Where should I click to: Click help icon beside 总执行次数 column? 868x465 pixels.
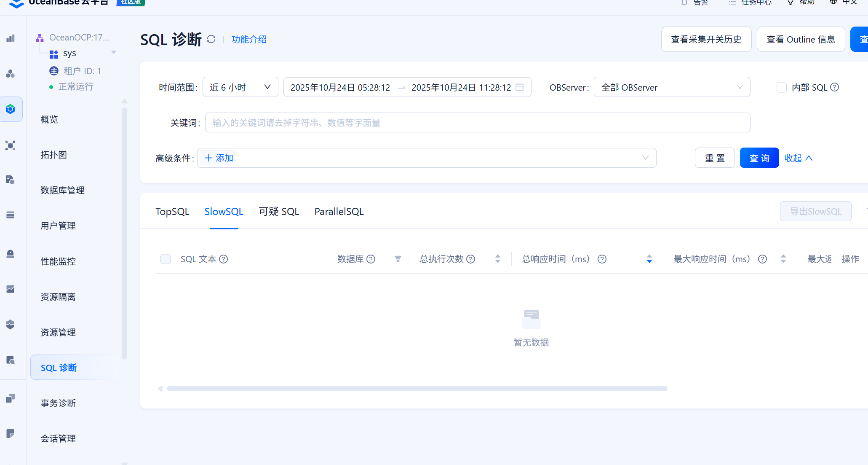(x=471, y=259)
